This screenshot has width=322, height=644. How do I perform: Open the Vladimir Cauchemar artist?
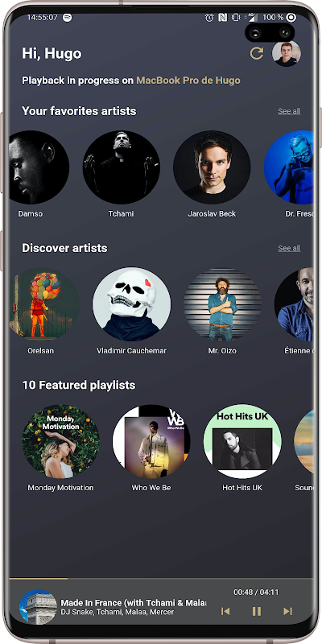click(131, 304)
